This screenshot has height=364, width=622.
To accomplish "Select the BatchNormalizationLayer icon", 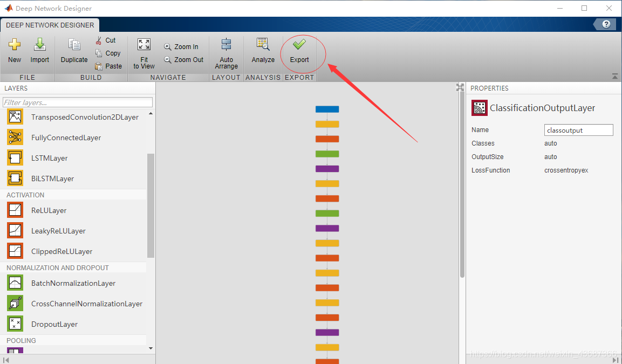I will (15, 283).
